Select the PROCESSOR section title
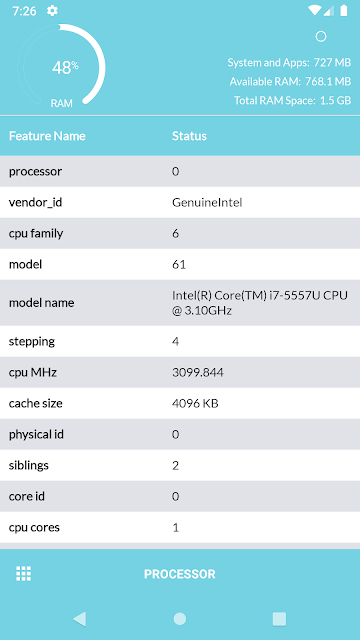This screenshot has width=360, height=640. (x=180, y=574)
